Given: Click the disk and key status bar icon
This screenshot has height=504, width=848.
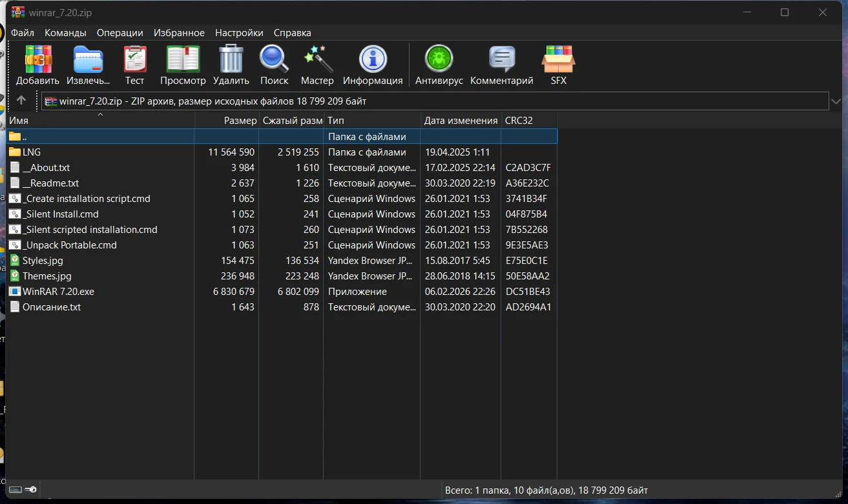Looking at the screenshot, I should pos(23,490).
